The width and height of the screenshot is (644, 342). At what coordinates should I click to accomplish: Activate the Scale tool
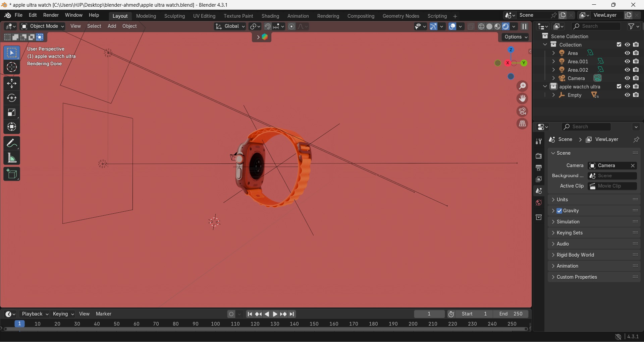12,113
